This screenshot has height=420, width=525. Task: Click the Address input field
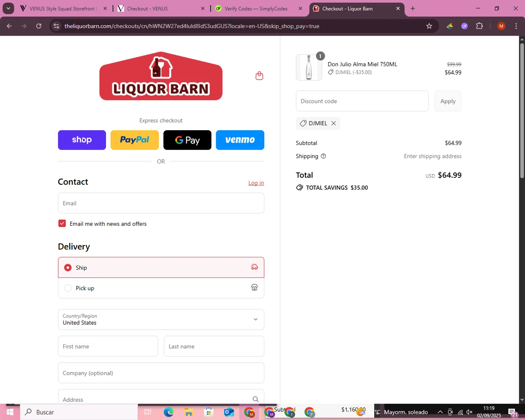click(161, 397)
